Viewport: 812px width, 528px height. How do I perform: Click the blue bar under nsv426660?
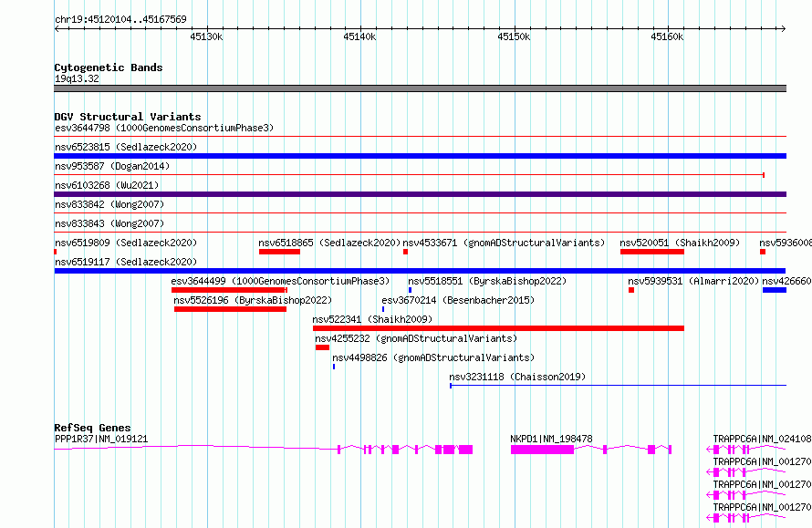(775, 290)
